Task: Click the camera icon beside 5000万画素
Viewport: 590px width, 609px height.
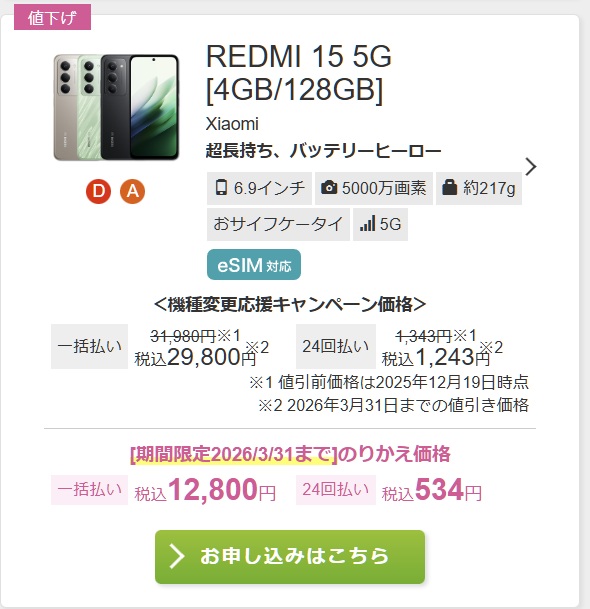Action: click(329, 188)
